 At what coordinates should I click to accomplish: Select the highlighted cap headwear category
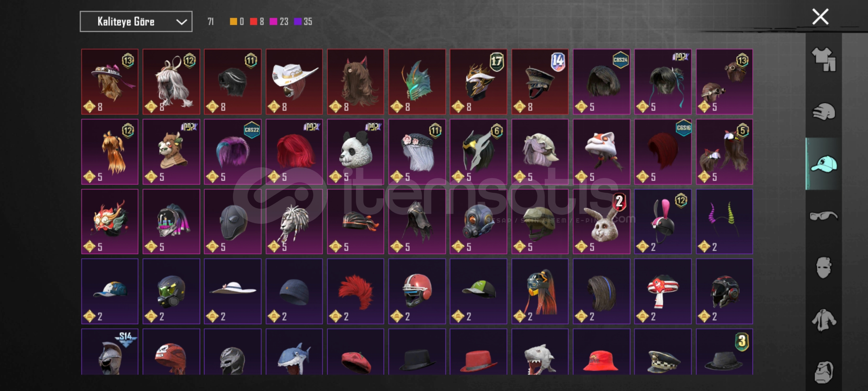(824, 164)
